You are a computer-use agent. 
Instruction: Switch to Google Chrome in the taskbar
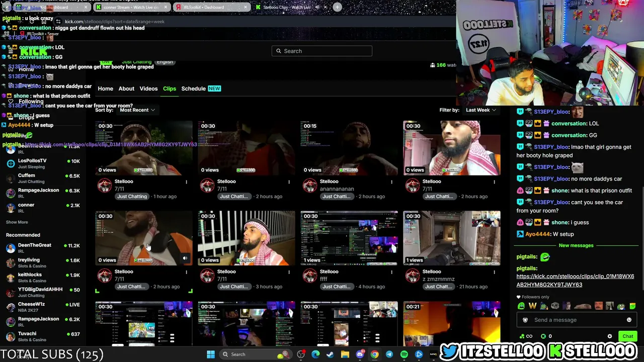pyautogui.click(x=374, y=354)
